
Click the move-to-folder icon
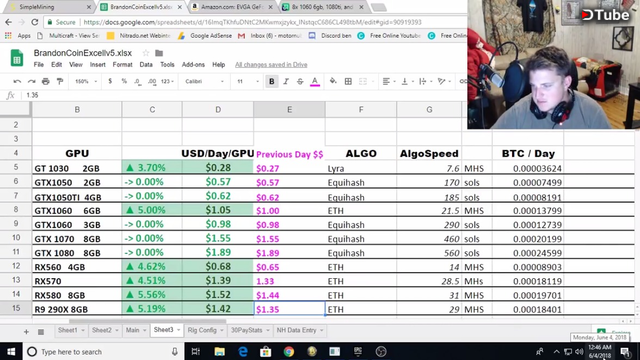point(159,53)
